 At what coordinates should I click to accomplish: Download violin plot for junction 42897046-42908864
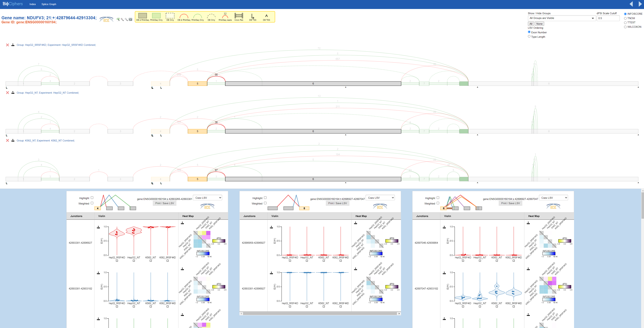[444, 227]
